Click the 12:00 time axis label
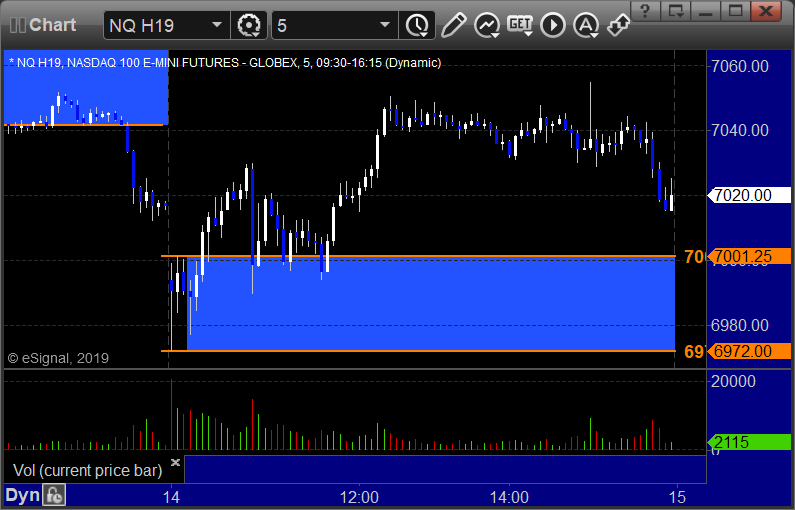Screen dimensions: 795x510 tap(359, 497)
